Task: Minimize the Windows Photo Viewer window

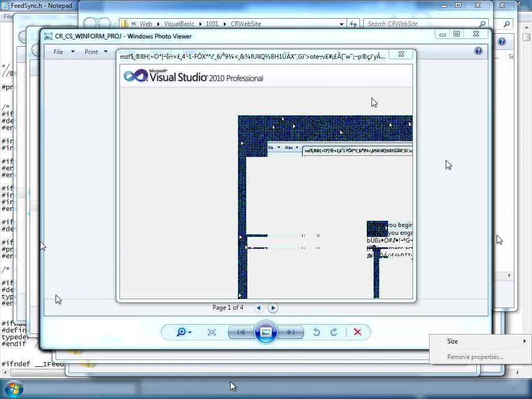Action: [x=443, y=34]
